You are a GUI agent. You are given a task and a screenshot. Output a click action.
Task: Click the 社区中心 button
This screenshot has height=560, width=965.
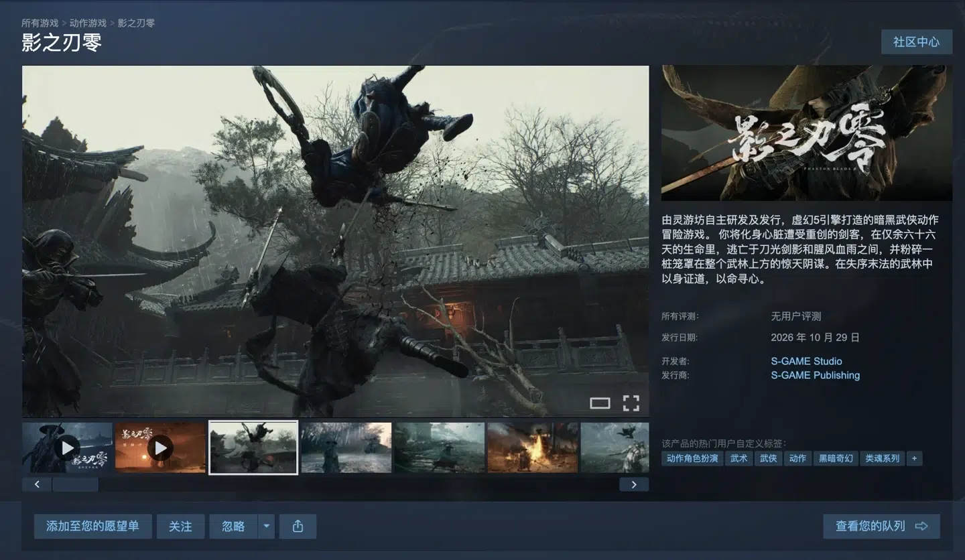916,42
